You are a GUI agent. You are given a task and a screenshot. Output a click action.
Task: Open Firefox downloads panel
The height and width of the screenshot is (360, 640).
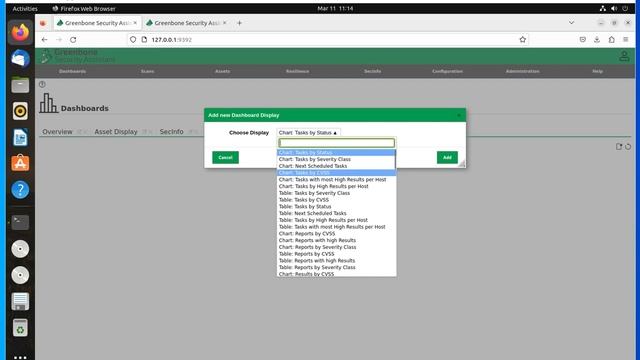[597, 40]
